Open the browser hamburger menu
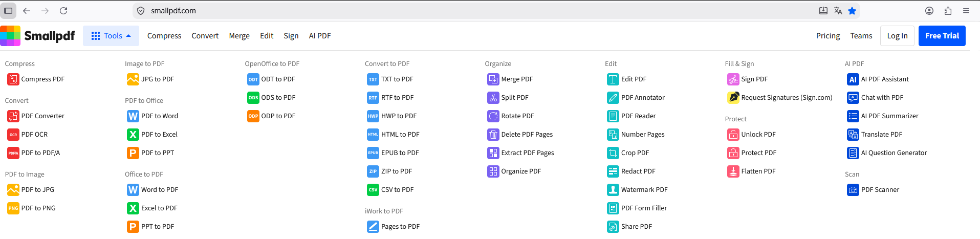 966,11
